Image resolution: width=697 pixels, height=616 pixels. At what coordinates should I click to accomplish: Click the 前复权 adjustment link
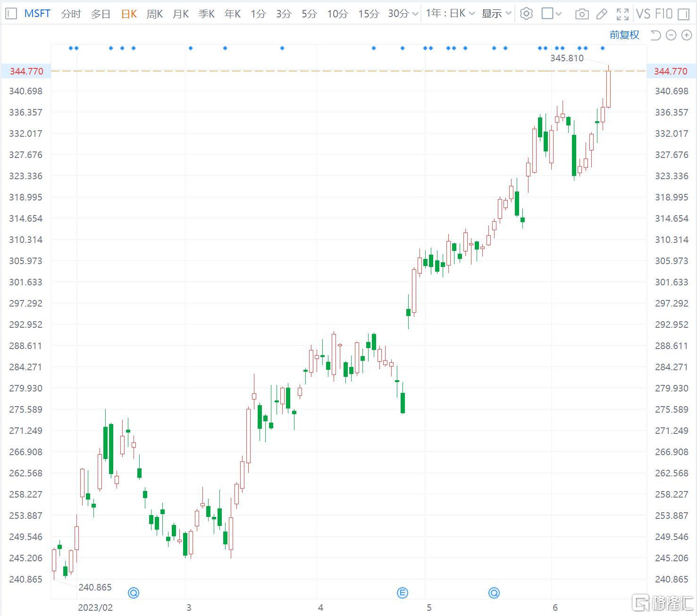pyautogui.click(x=624, y=35)
